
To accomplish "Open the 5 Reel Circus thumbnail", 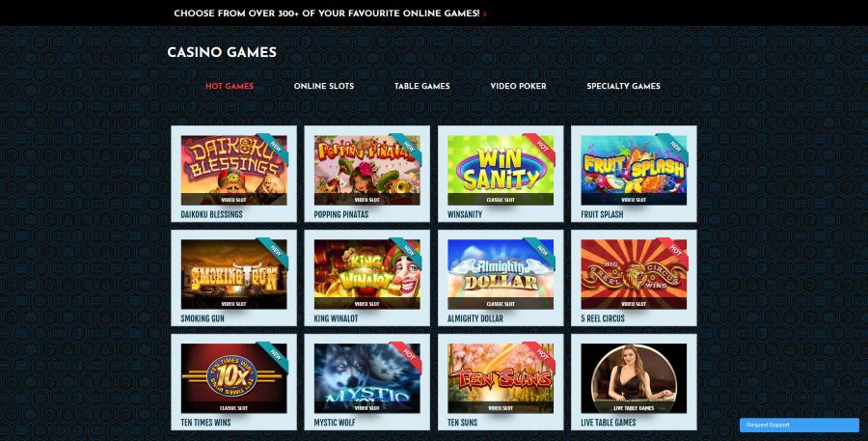I will pos(634,274).
